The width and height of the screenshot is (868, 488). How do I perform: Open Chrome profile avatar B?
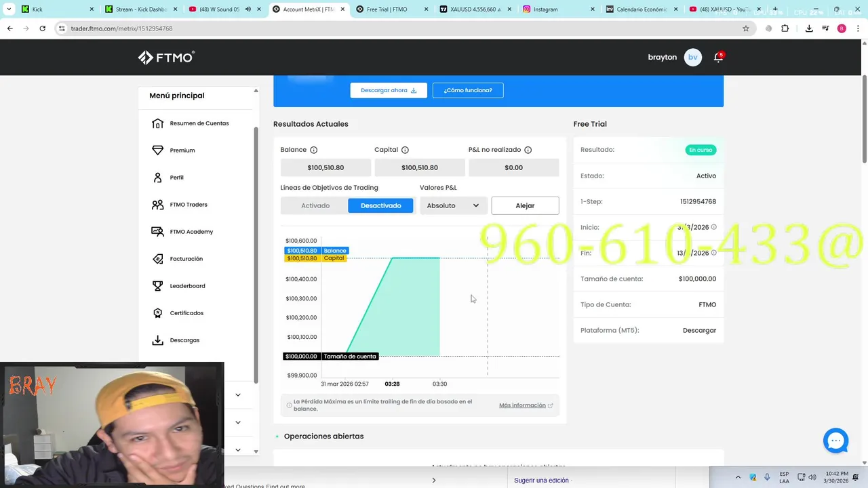[x=842, y=28]
